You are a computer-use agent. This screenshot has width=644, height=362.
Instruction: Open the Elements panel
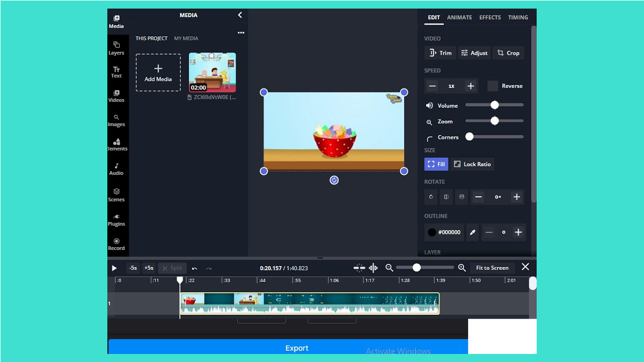[x=116, y=145]
